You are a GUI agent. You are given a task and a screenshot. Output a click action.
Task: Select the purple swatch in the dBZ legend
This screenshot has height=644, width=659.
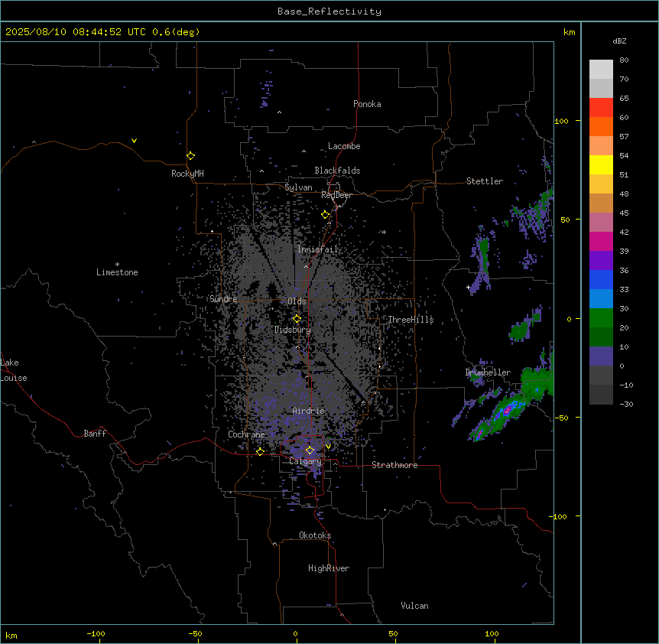click(x=601, y=260)
